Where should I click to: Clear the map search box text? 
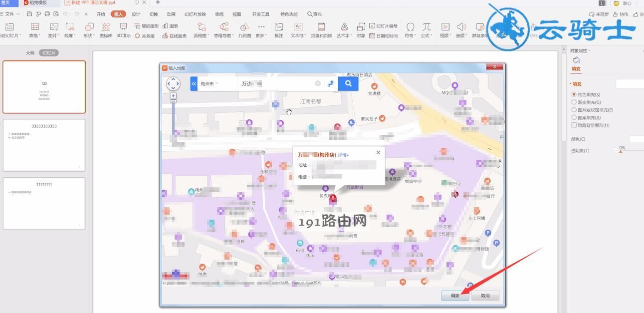coord(318,84)
